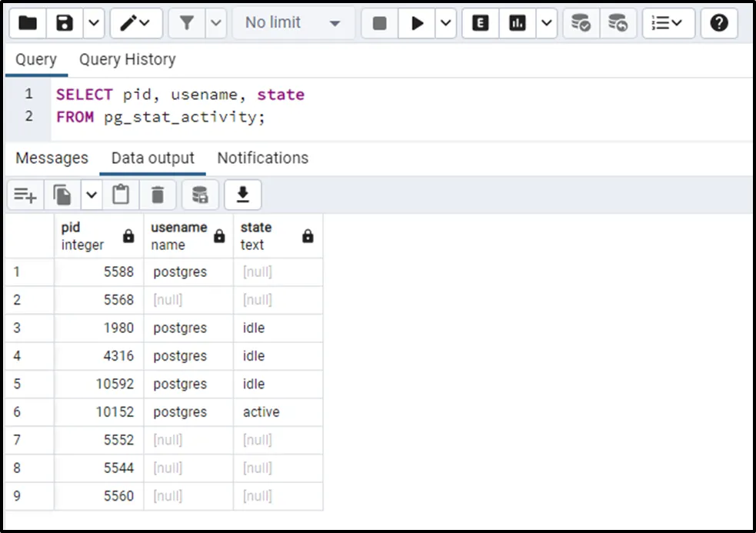Click the Open File folder icon

27,23
